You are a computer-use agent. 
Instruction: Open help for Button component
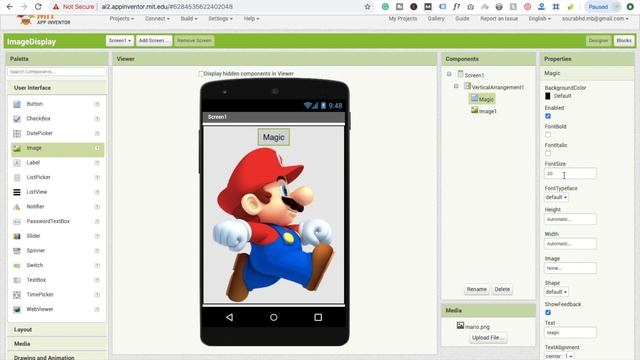[97, 104]
